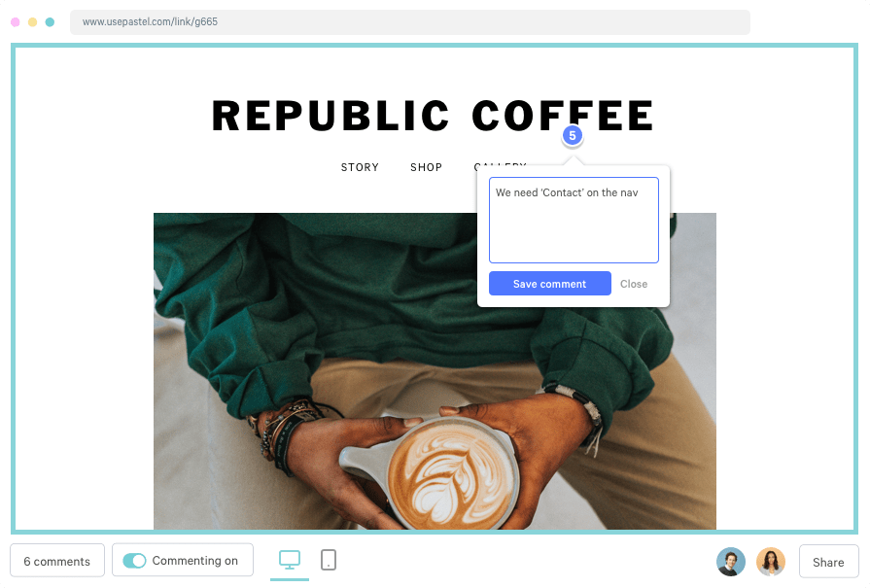Open the male collaborator's avatar
Image resolution: width=870 pixels, height=588 pixels.
click(x=731, y=562)
